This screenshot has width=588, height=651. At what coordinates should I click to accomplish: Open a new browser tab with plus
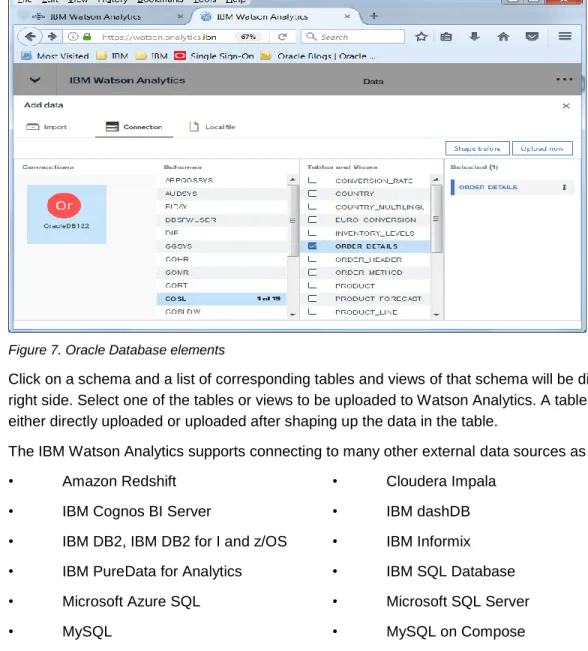(374, 16)
